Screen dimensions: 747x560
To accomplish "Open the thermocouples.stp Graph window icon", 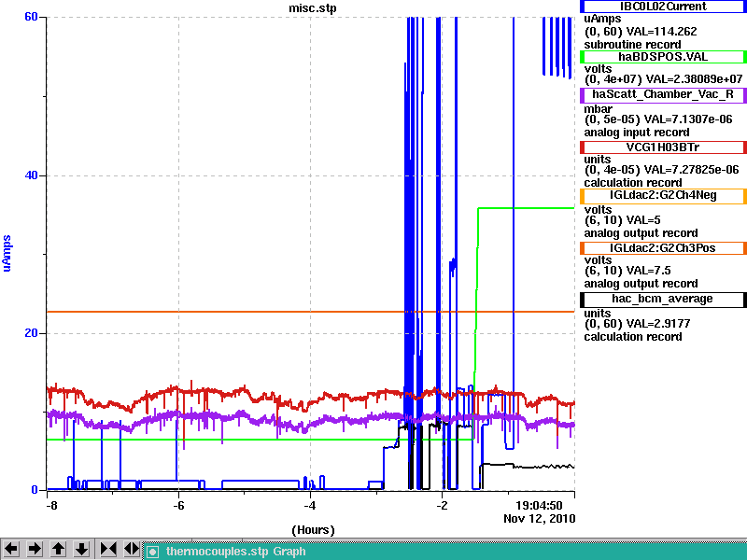I will pos(152,552).
